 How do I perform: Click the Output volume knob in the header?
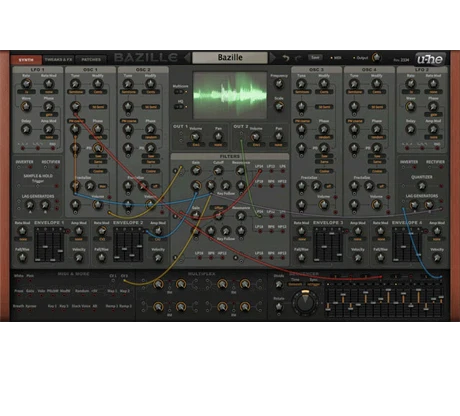(376, 58)
